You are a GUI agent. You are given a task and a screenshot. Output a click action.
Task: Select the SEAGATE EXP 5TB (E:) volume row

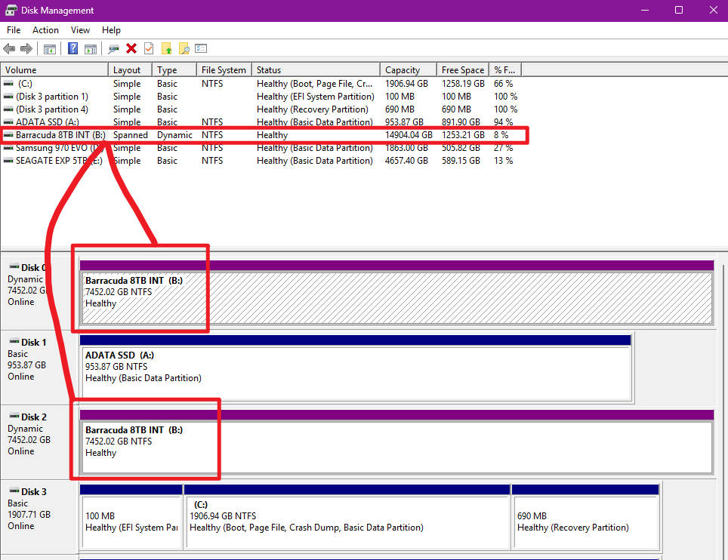tap(260, 161)
